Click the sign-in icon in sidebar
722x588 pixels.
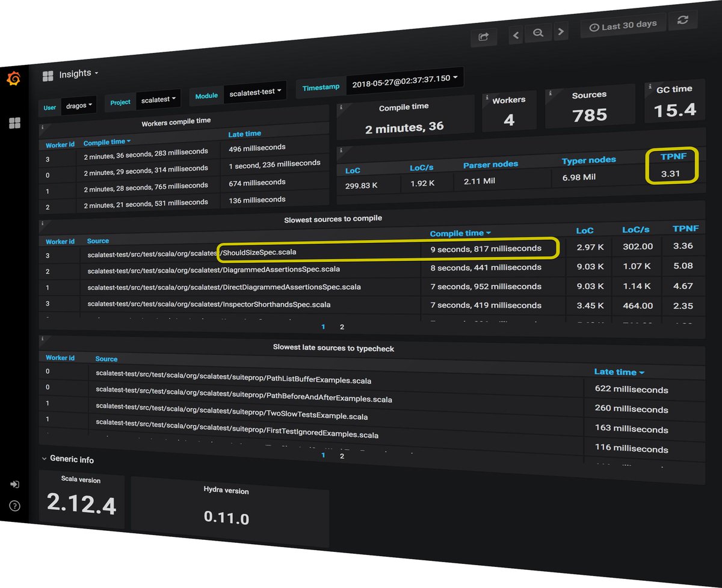point(14,484)
